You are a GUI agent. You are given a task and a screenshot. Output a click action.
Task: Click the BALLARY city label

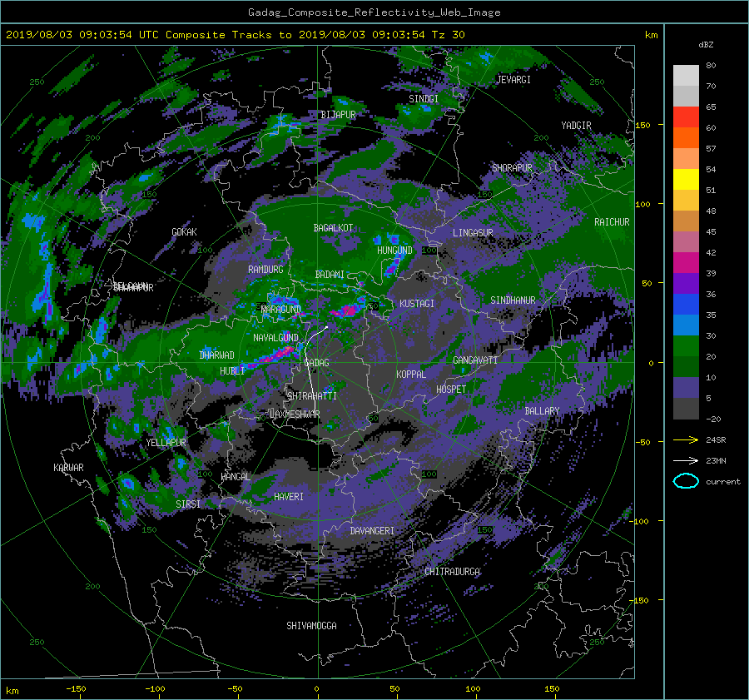[542, 411]
